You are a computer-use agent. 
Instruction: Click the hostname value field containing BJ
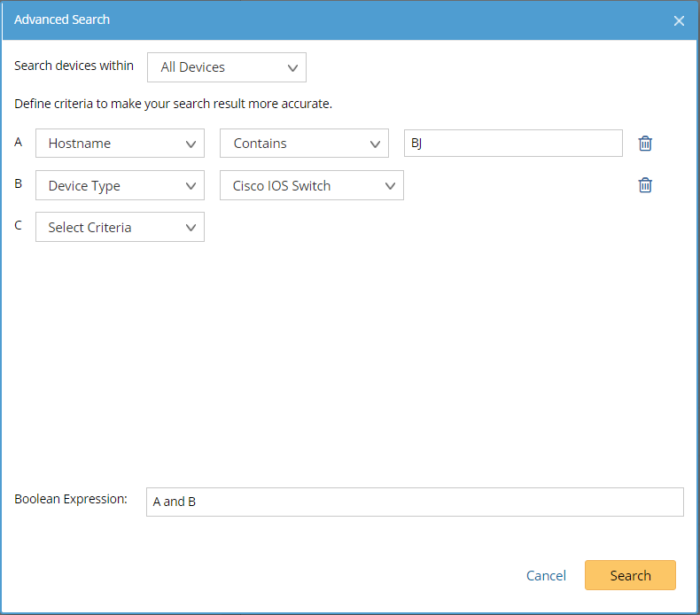click(x=513, y=144)
